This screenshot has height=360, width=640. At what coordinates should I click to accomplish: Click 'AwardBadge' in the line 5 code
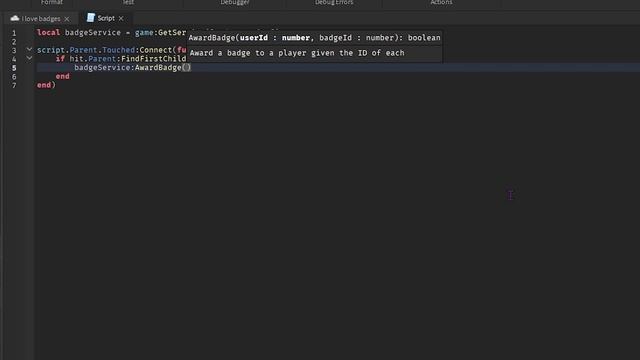pyautogui.click(x=158, y=68)
